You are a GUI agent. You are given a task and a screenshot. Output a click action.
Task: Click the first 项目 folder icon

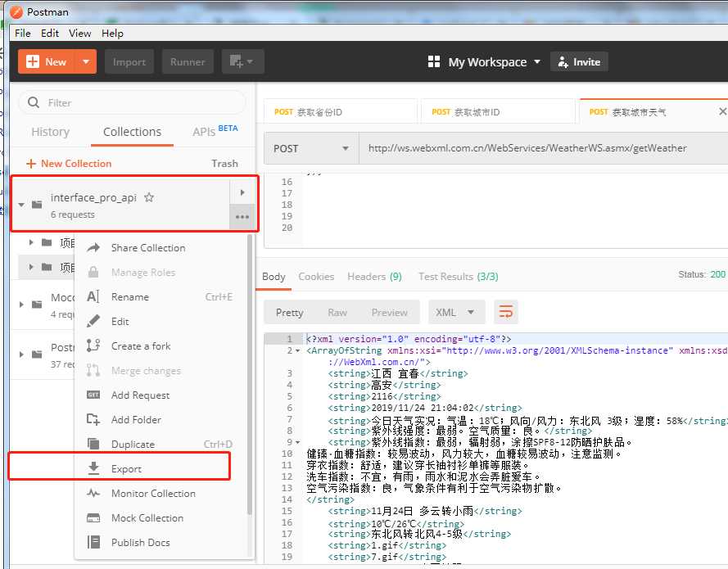[47, 242]
